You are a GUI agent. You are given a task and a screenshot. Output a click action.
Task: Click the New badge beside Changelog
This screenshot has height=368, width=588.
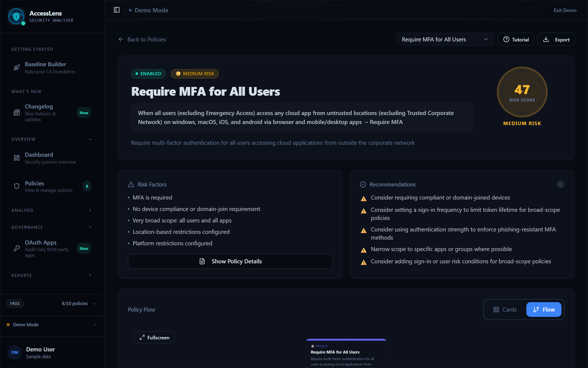[84, 113]
